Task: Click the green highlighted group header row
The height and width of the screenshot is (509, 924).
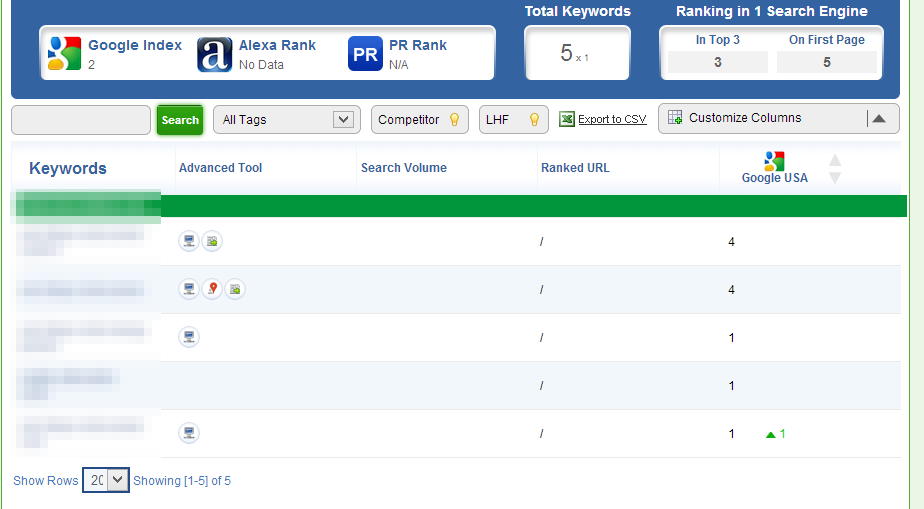Action: (459, 206)
